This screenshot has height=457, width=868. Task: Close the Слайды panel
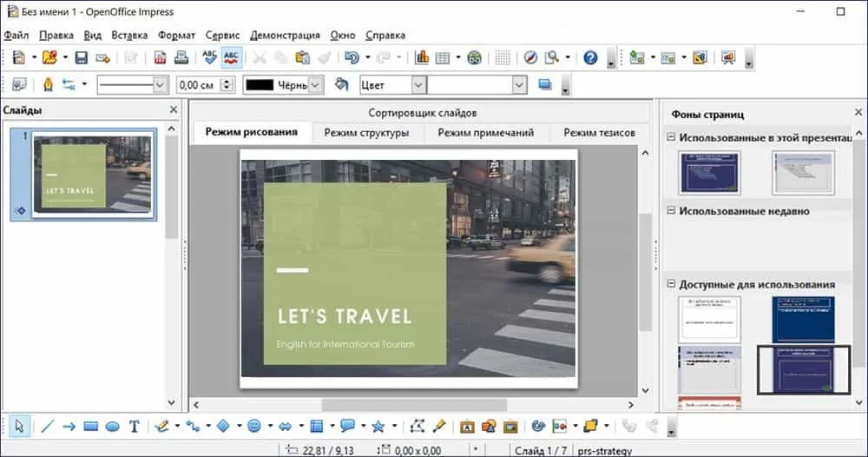point(174,109)
